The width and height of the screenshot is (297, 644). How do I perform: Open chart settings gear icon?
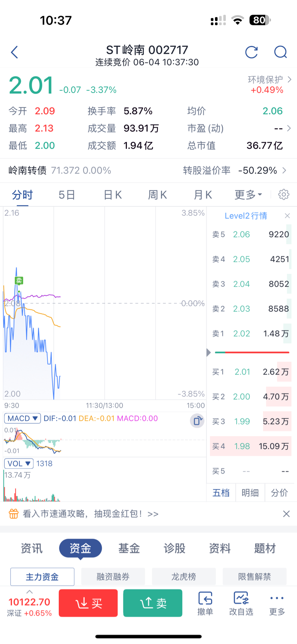tap(283, 195)
